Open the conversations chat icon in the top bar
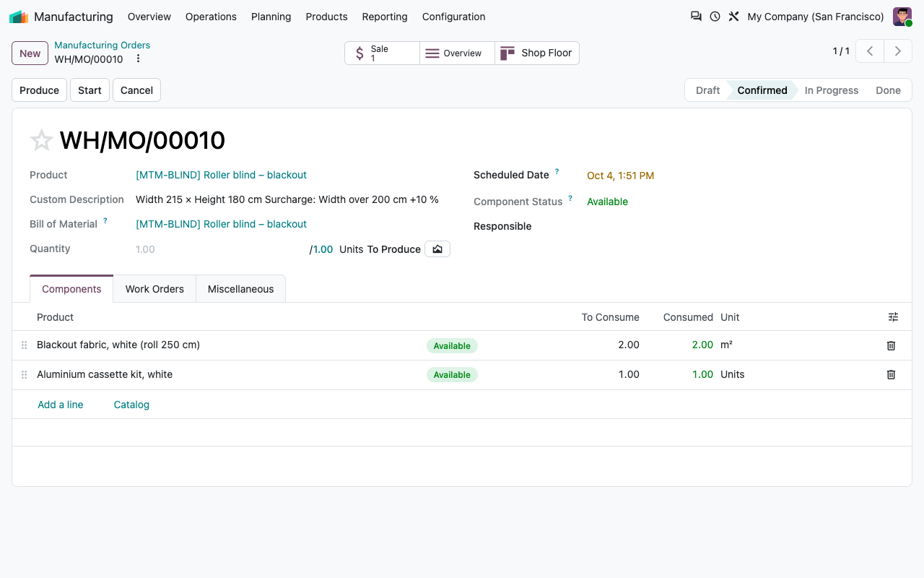The width and height of the screenshot is (924, 578). (x=696, y=16)
